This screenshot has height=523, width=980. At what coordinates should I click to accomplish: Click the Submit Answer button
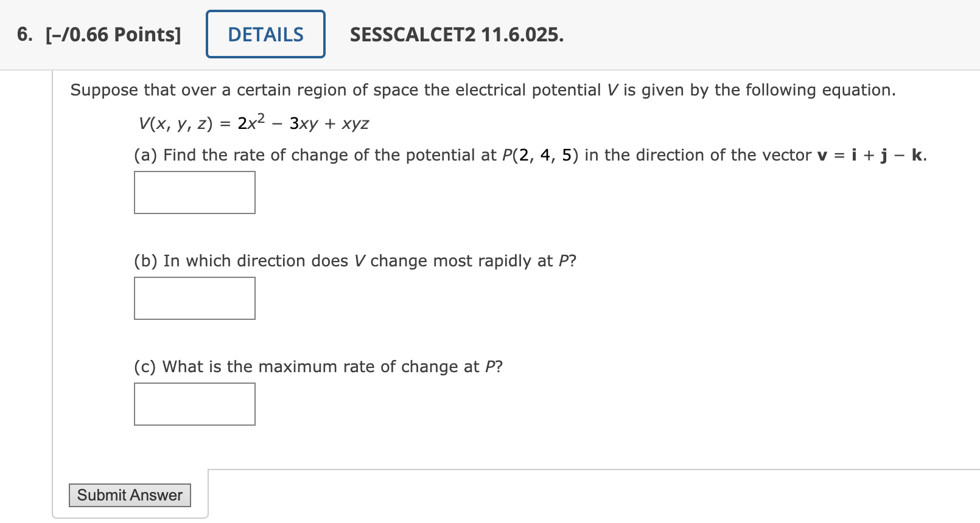tap(130, 495)
